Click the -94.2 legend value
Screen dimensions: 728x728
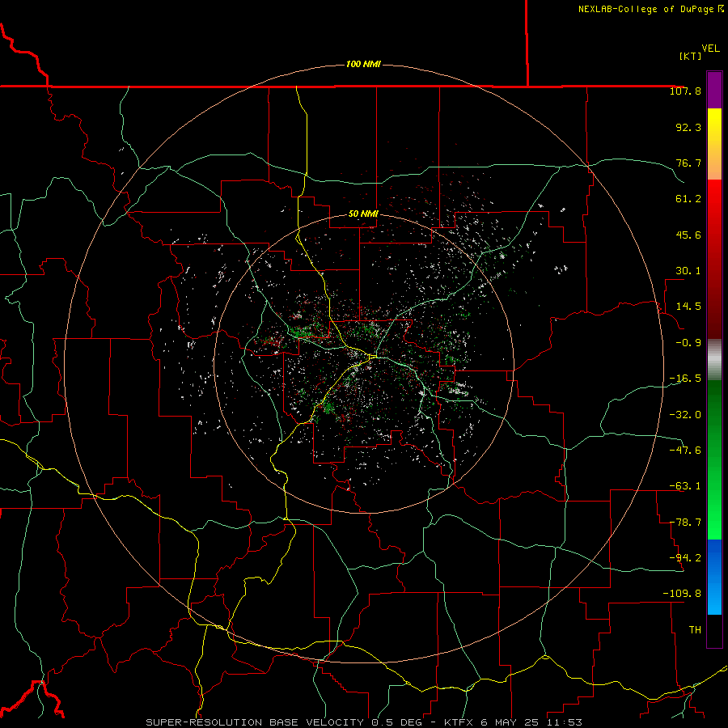tap(685, 558)
